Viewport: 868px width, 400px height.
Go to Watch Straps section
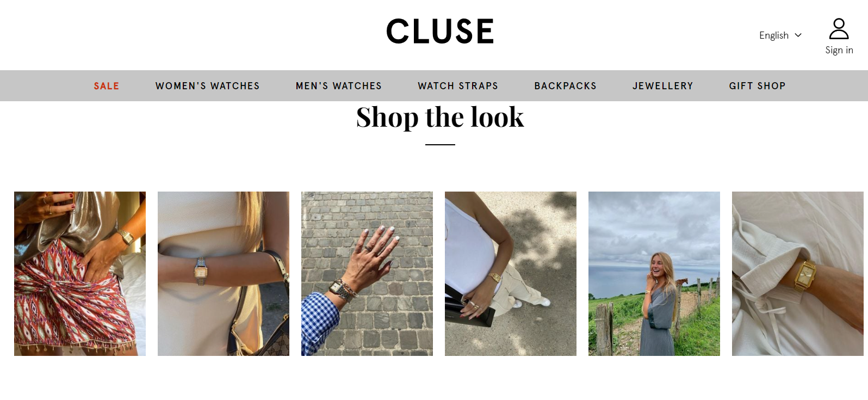click(458, 86)
